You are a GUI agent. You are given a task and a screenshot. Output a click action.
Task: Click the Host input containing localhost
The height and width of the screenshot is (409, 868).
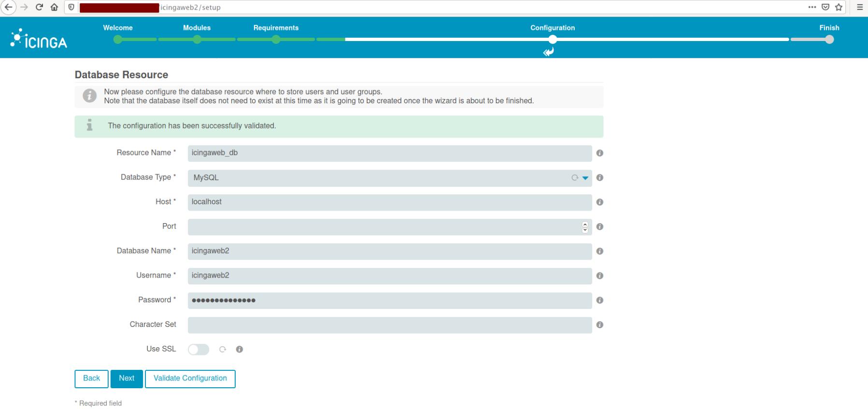point(390,202)
